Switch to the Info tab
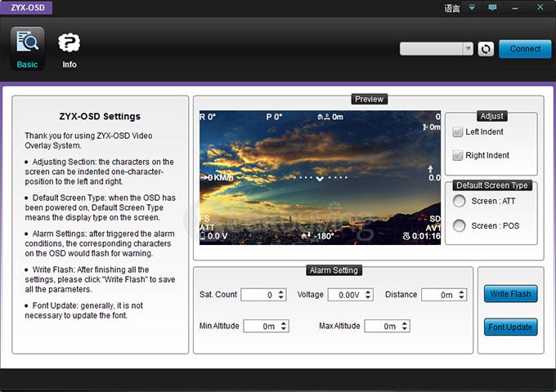 [x=69, y=49]
